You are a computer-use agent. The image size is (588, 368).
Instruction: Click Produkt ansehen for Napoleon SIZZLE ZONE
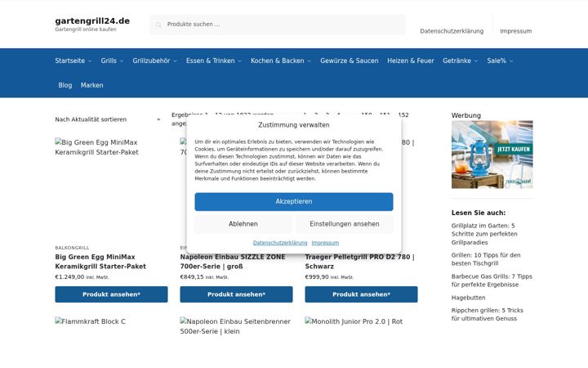coord(236,294)
